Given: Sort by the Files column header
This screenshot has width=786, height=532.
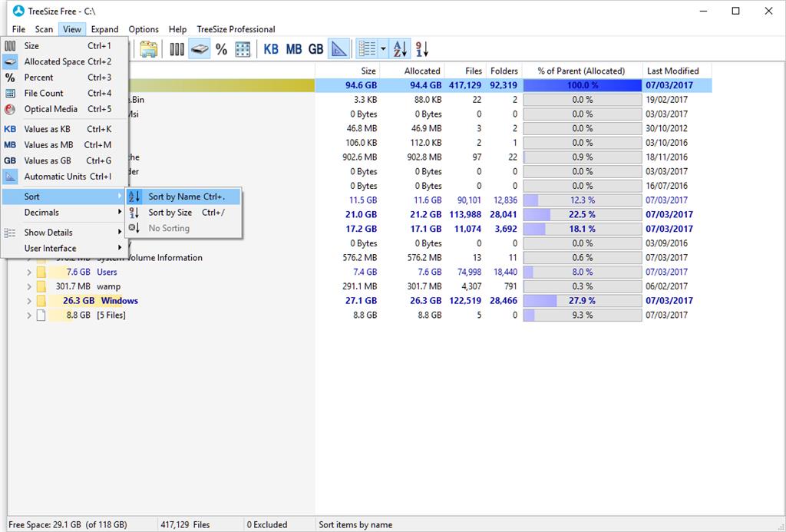Looking at the screenshot, I should pos(465,71).
